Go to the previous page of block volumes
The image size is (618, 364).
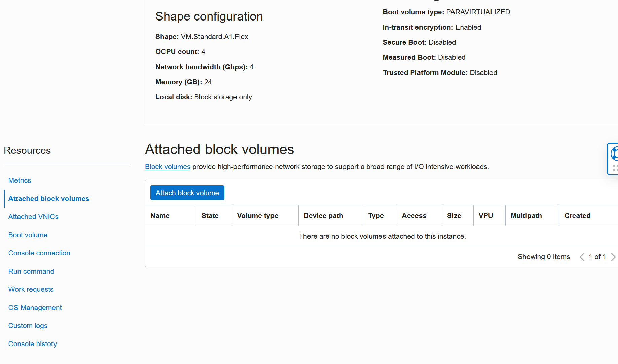coord(582,257)
